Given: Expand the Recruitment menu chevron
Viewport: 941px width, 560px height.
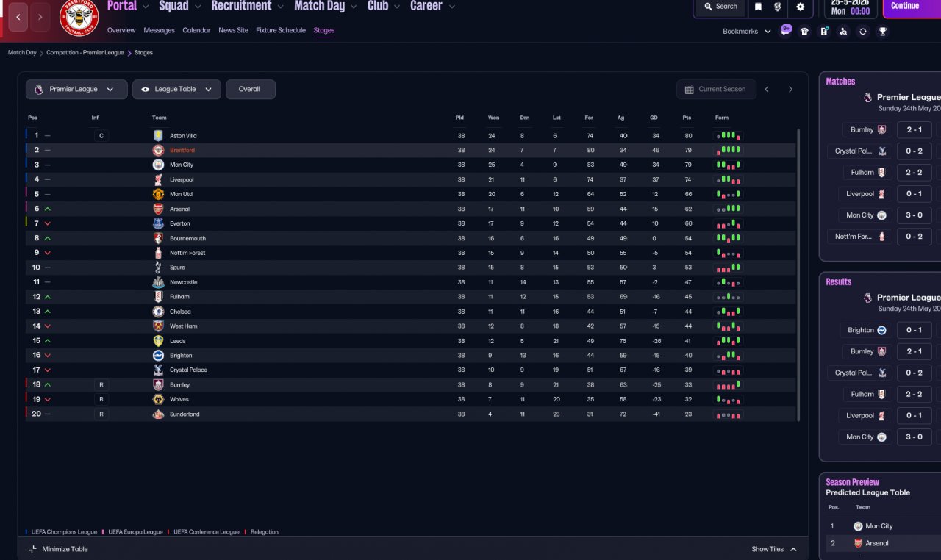Looking at the screenshot, I should [279, 7].
